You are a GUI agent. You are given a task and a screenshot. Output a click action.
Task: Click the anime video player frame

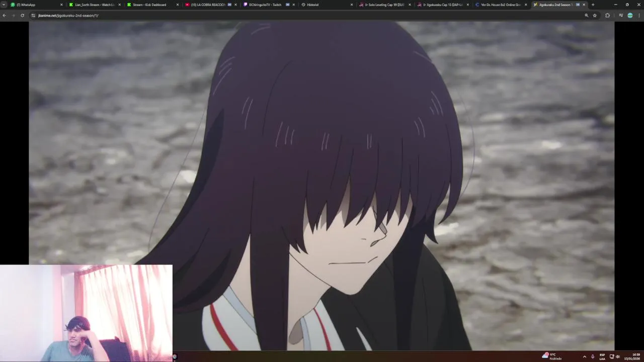pos(321,186)
